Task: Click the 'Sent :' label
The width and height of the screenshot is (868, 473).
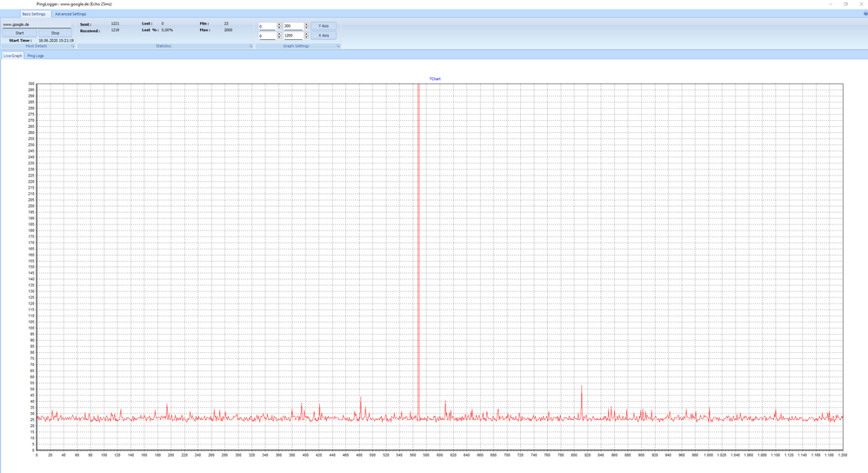Action: point(86,24)
